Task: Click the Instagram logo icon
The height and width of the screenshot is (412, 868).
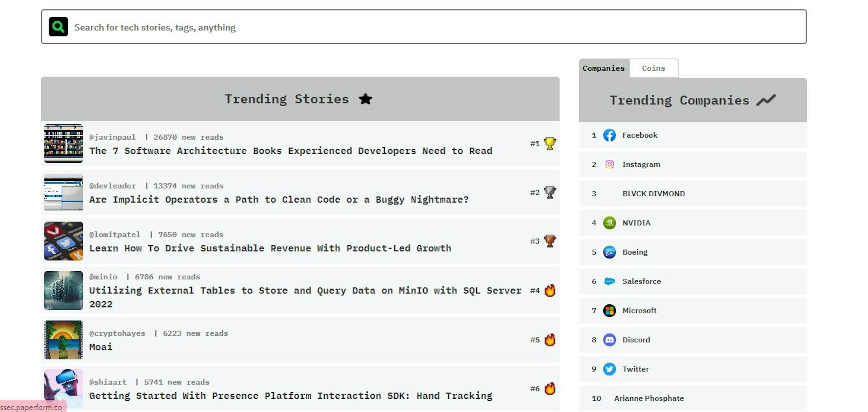Action: pos(609,164)
